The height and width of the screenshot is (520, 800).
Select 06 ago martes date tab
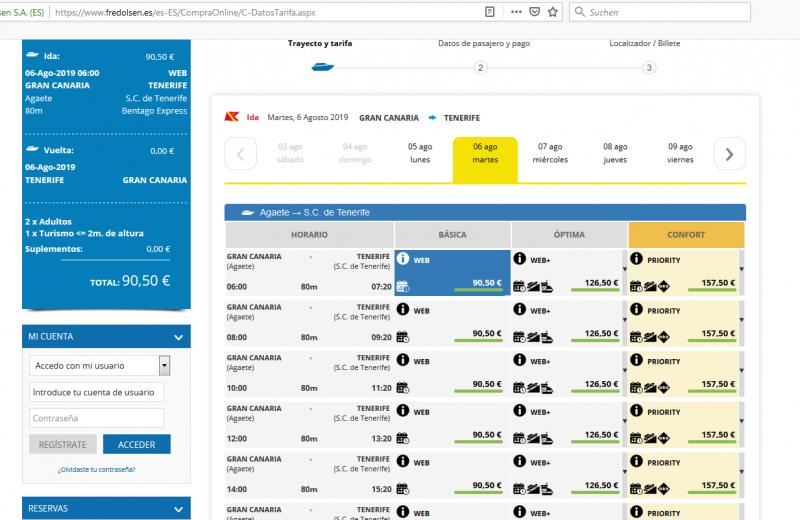485,159
